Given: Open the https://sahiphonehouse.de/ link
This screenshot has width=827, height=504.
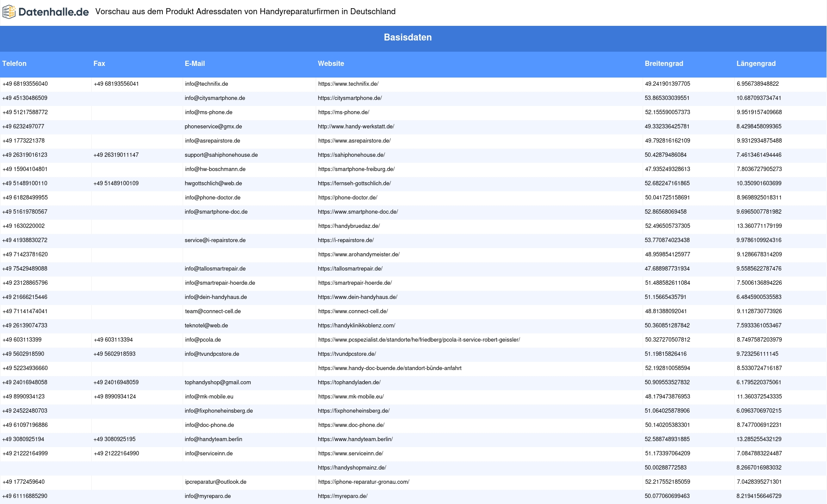Looking at the screenshot, I should pos(351,155).
